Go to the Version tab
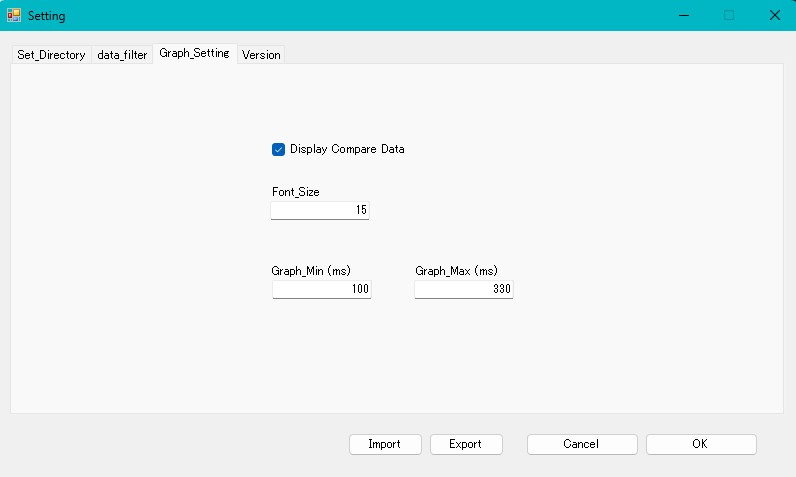Image resolution: width=796 pixels, height=477 pixels. point(261,55)
